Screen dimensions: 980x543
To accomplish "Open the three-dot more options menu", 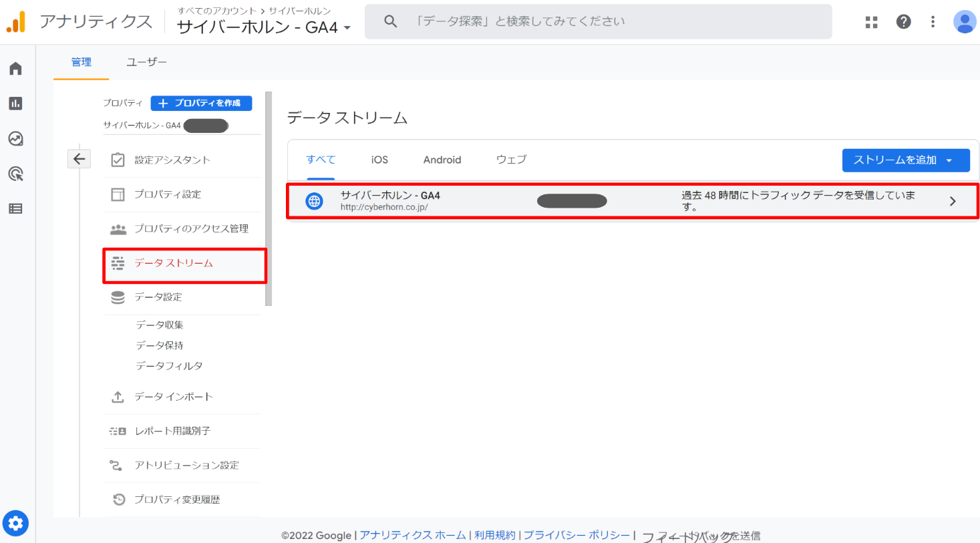I will pyautogui.click(x=933, y=21).
